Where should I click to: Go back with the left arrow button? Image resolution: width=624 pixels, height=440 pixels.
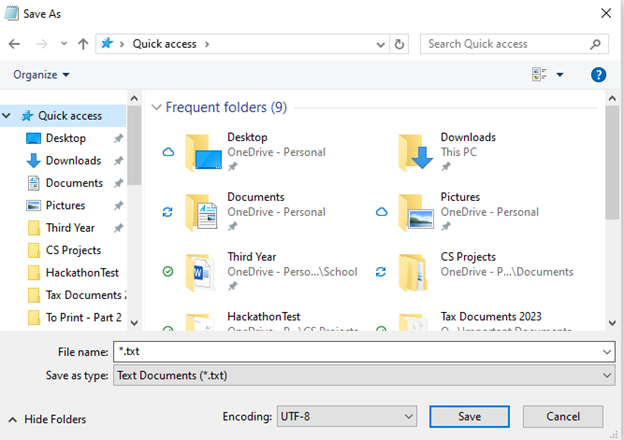[14, 44]
